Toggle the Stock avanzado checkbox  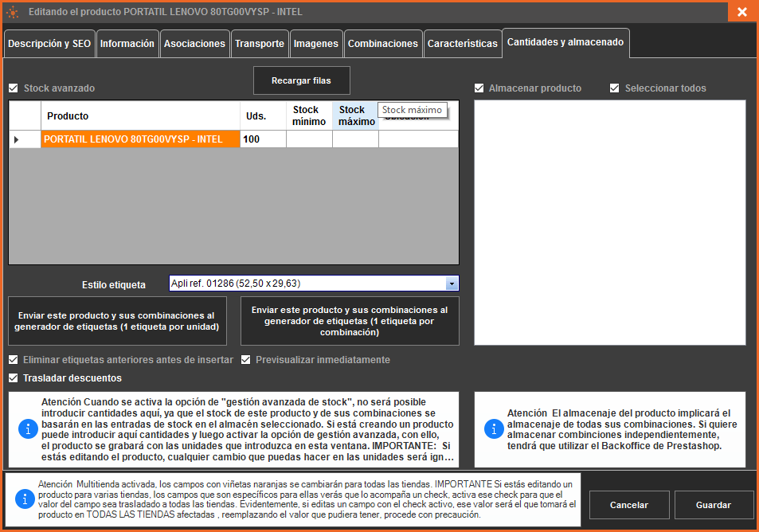[x=14, y=88]
